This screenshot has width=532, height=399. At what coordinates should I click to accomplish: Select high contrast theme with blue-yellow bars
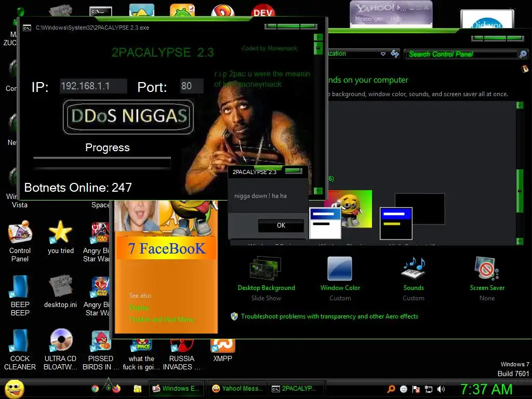396,223
